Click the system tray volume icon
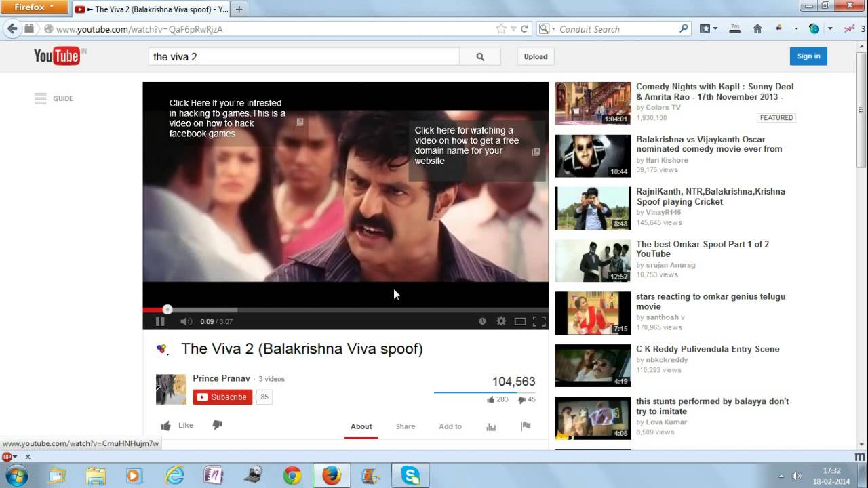The image size is (868, 488). click(797, 476)
